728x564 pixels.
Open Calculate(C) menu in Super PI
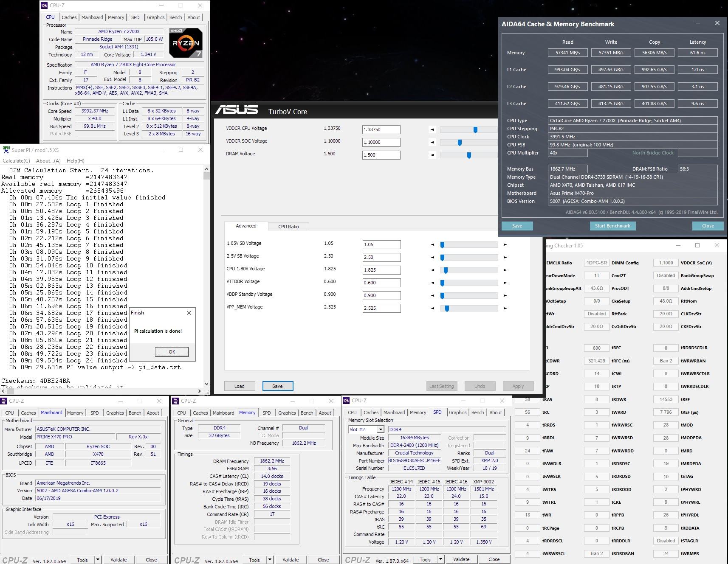click(16, 161)
